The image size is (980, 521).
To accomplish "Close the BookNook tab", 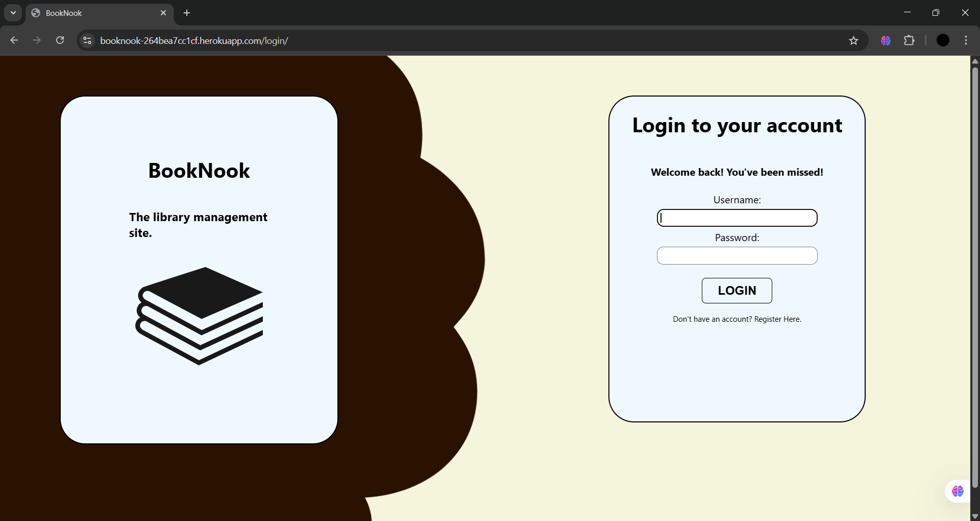I will (163, 13).
